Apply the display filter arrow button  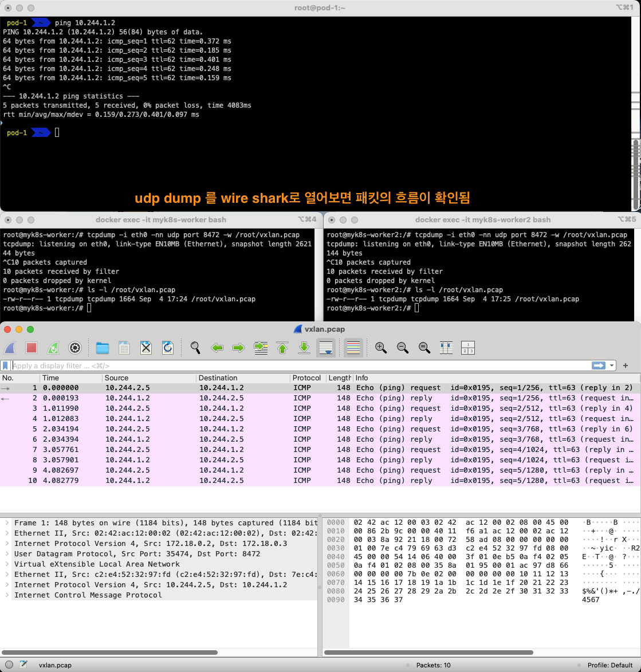599,366
